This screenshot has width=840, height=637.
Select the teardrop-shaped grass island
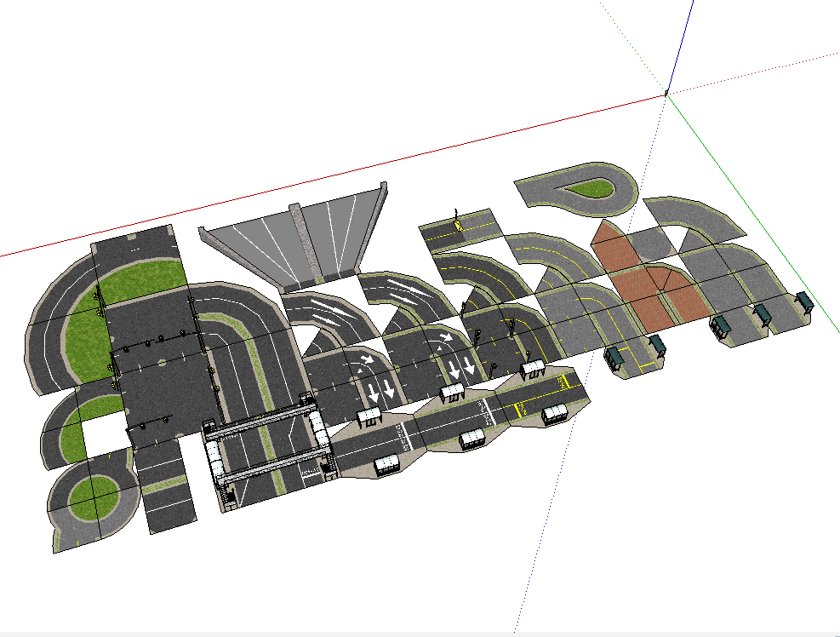[x=589, y=188]
